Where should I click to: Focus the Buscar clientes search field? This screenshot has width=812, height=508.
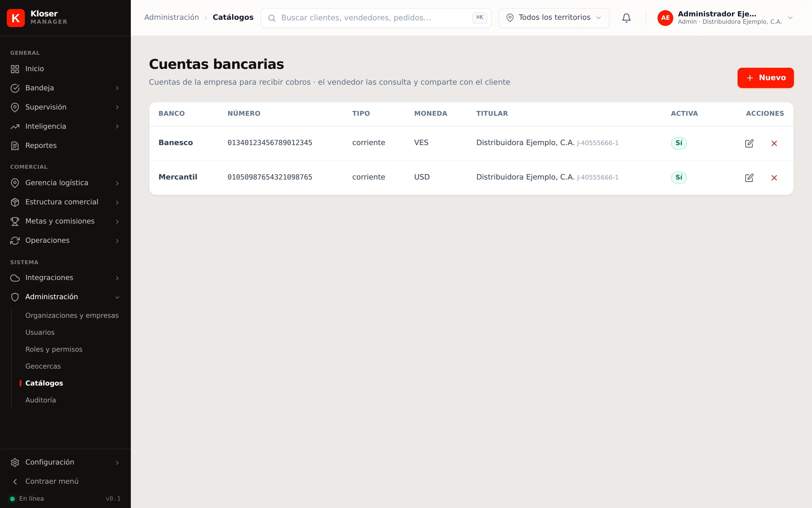pyautogui.click(x=376, y=18)
